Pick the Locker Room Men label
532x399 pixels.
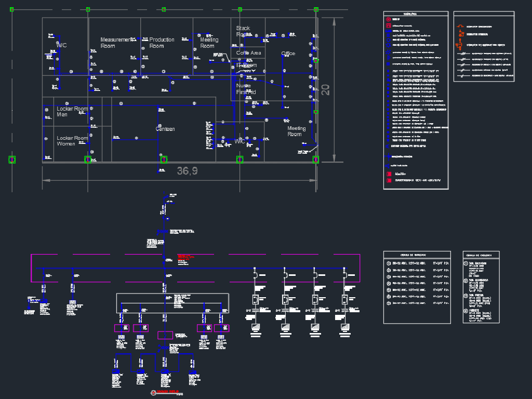[x=72, y=112]
